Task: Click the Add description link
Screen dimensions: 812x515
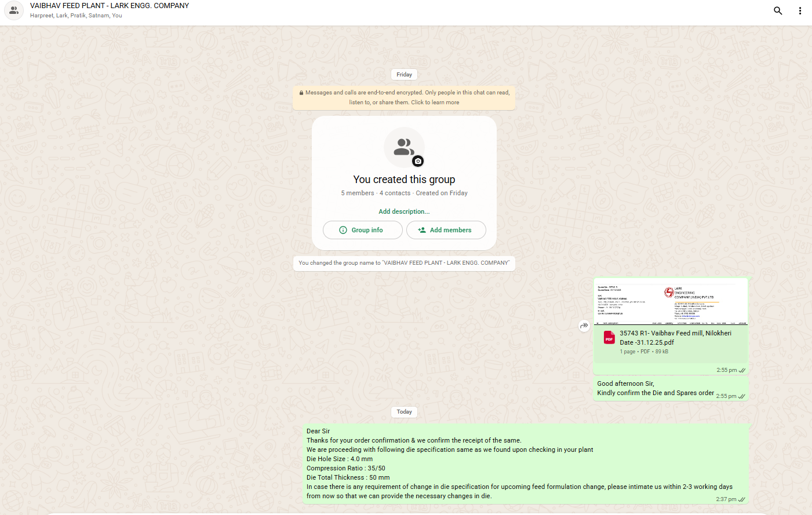Action: point(404,211)
